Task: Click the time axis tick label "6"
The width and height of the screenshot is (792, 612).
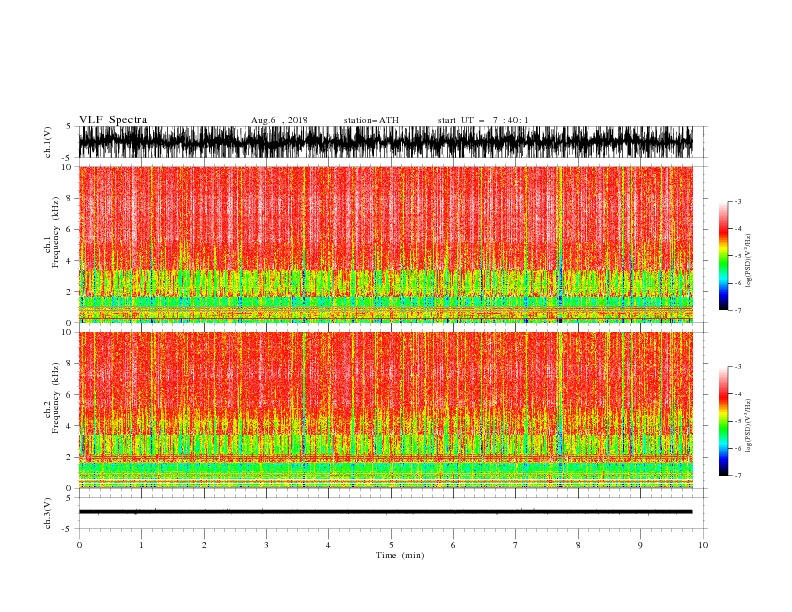Action: [x=453, y=545]
